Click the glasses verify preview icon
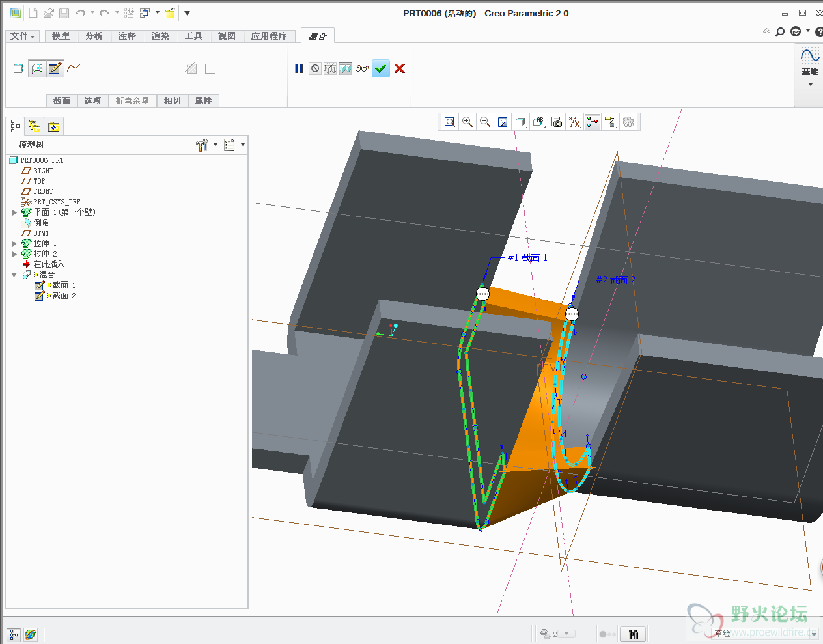Viewport: 823px width, 644px height. 362,68
